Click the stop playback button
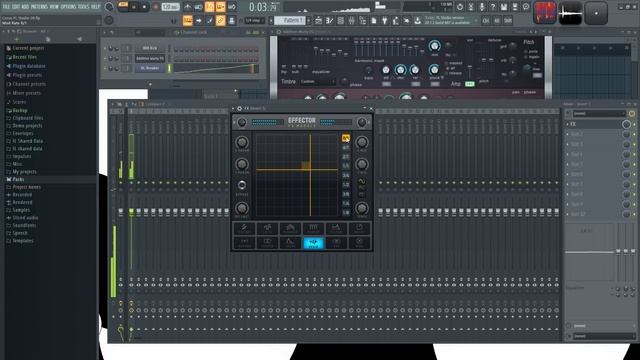640x360 pixels. pos(144,7)
